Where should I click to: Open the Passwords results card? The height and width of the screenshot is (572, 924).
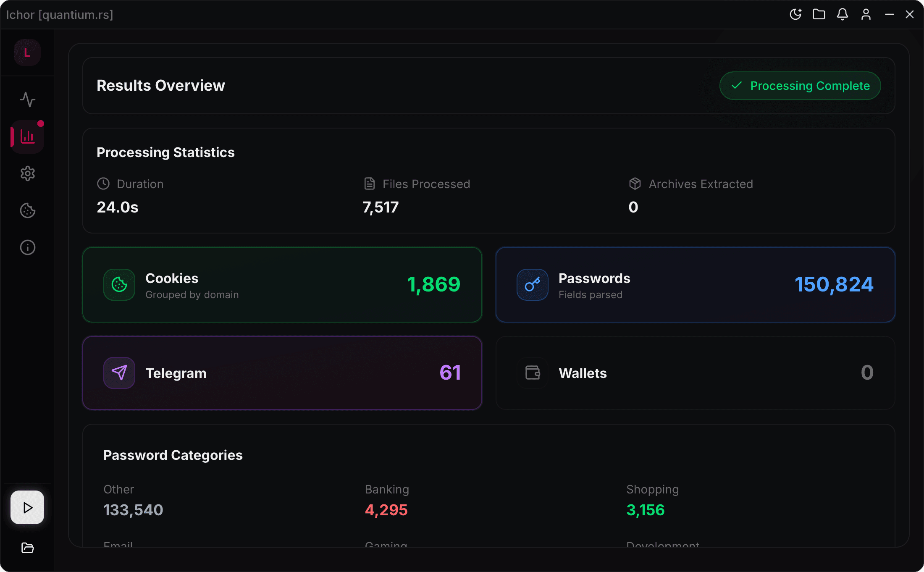point(696,285)
